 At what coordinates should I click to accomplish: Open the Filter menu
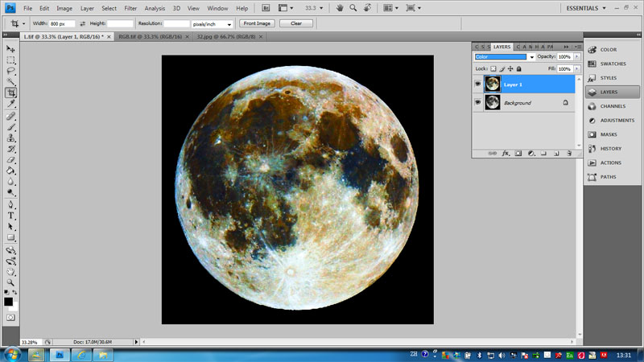coord(130,8)
